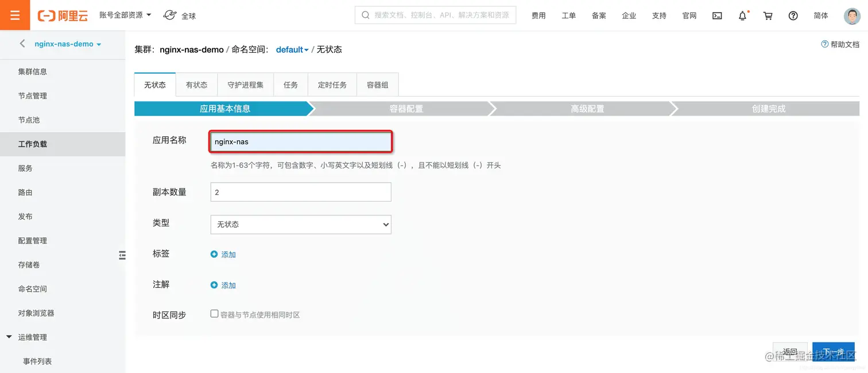
Task: Open the 类型 dropdown showing 无状态
Action: (300, 224)
